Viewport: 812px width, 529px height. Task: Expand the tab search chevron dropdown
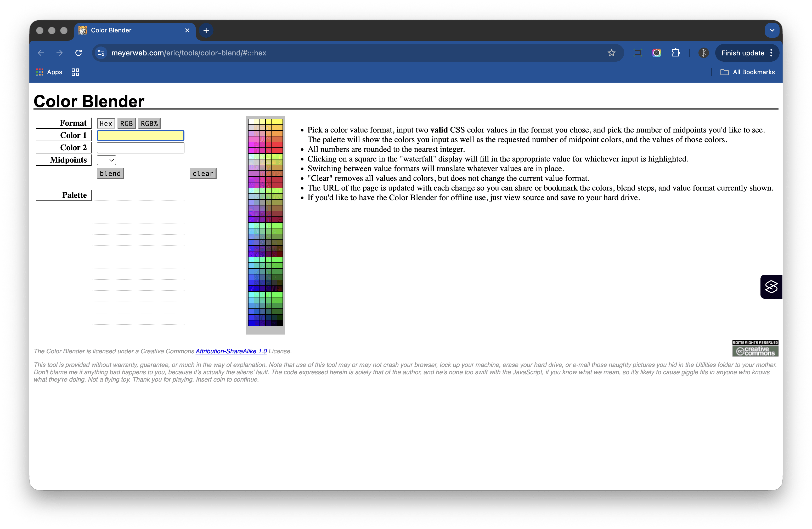(772, 30)
